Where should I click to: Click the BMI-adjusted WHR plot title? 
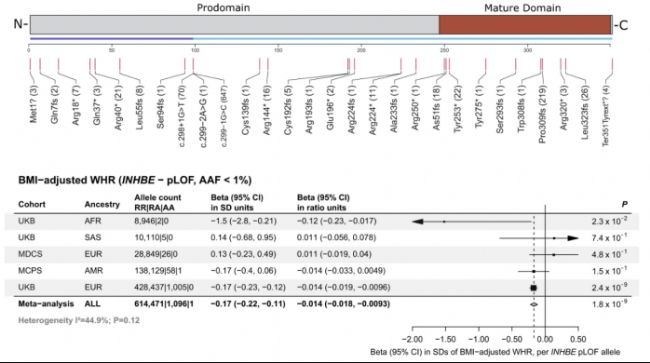(135, 180)
